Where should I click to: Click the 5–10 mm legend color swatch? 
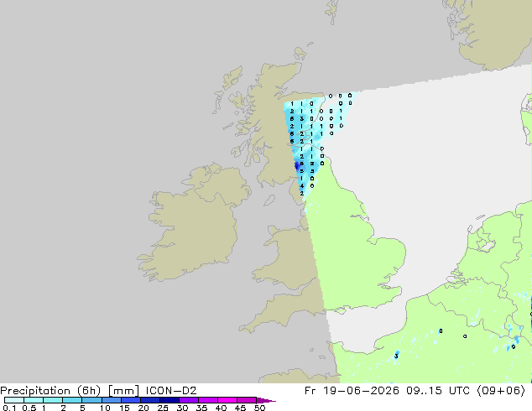(91, 400)
